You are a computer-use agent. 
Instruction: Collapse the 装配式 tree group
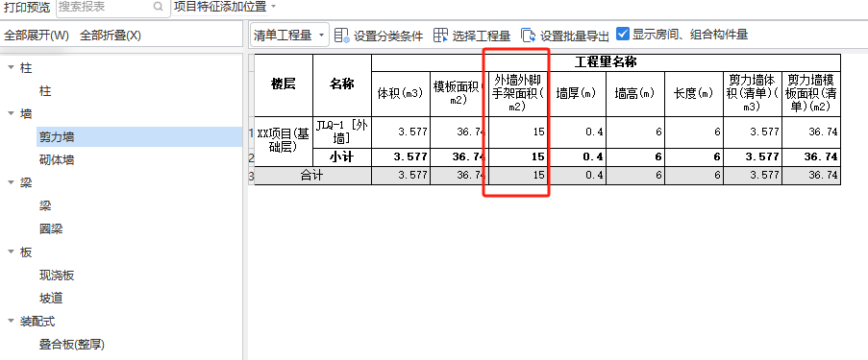(12, 322)
